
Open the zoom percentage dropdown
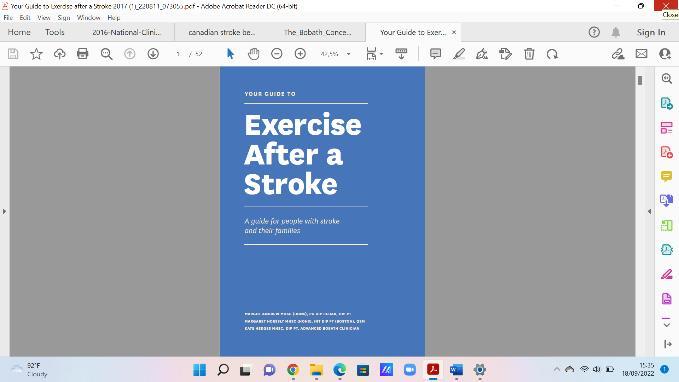point(349,54)
